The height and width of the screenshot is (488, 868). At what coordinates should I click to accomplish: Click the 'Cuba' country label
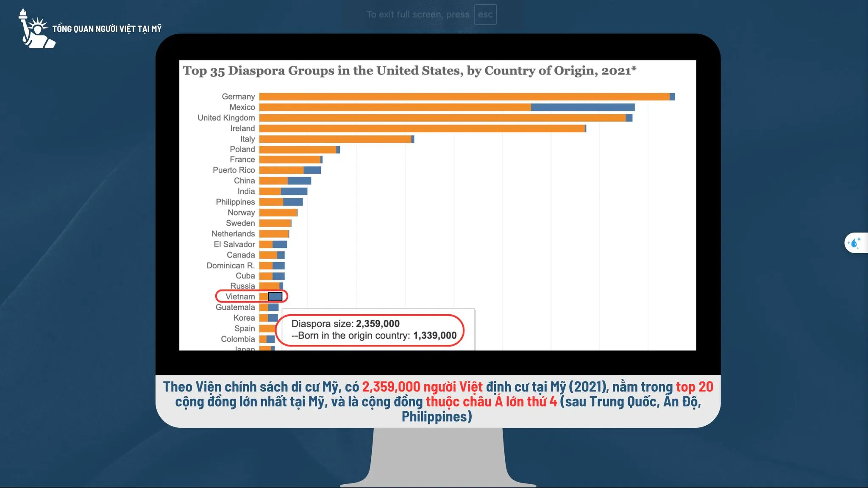pyautogui.click(x=245, y=276)
